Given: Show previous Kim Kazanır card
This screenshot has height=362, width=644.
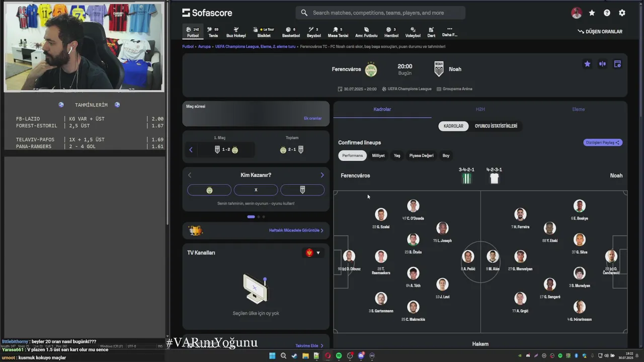Looking at the screenshot, I should (x=190, y=175).
